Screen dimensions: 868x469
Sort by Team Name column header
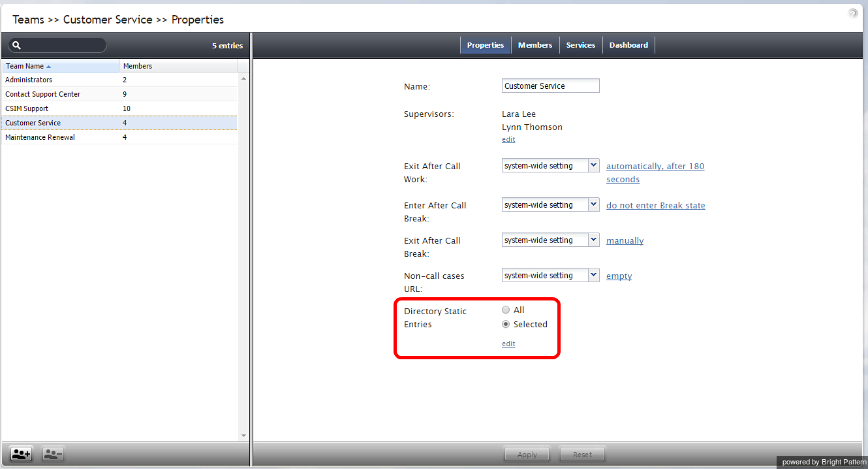point(60,66)
